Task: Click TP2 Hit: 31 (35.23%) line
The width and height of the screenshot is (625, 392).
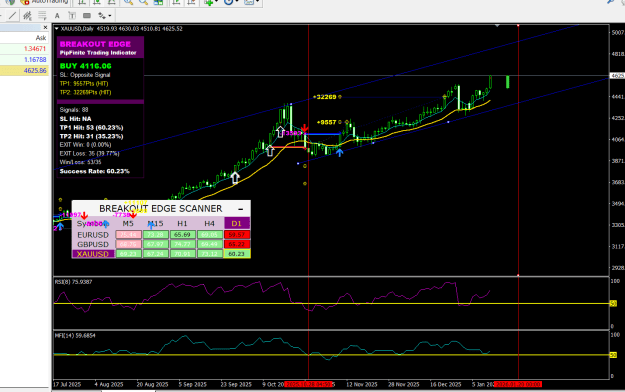Action: 91,136
